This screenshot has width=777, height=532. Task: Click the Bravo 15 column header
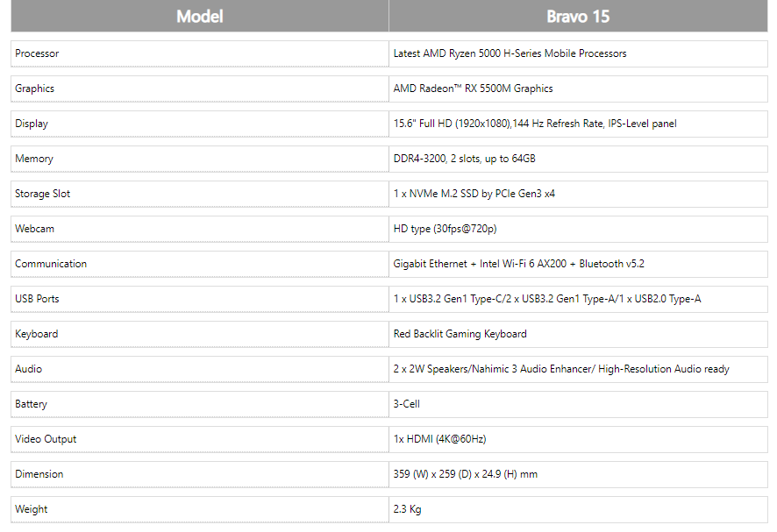[x=578, y=16]
